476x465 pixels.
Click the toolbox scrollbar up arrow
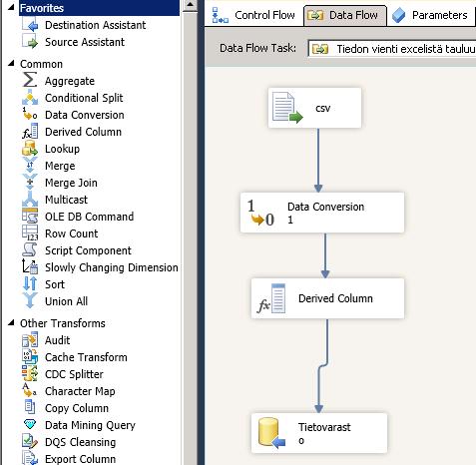[x=190, y=5]
